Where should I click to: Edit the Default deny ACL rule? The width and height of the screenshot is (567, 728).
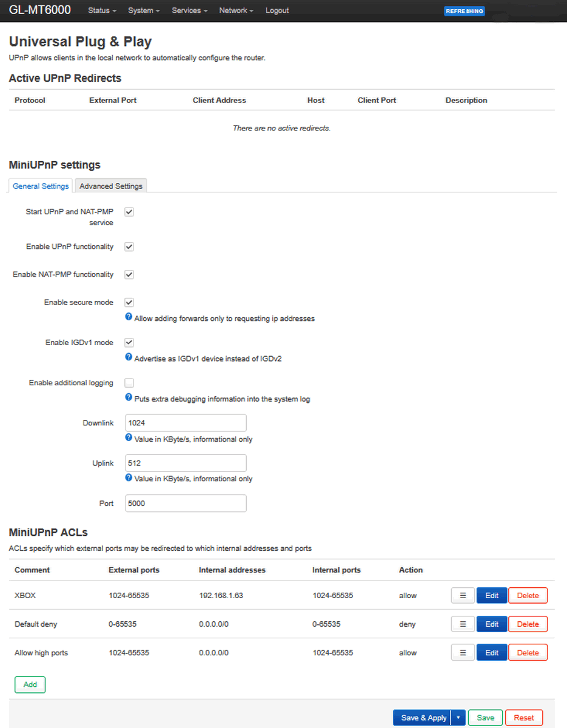tap(491, 624)
